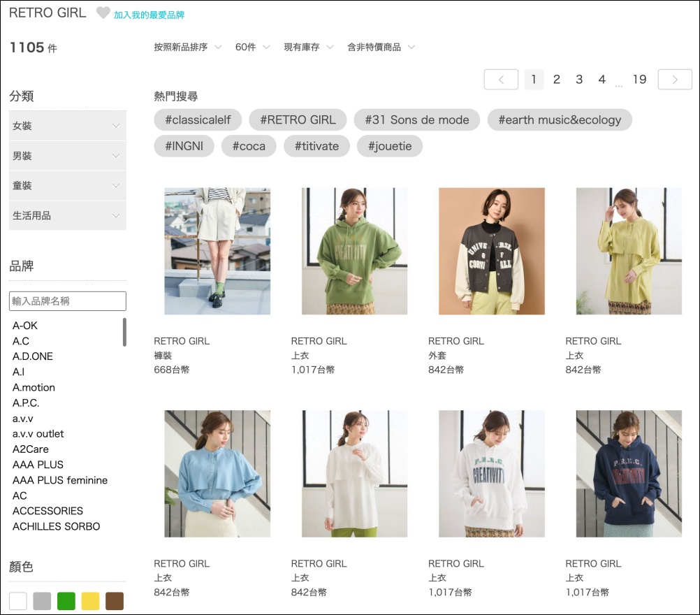Select page 1 in pagination
Viewport: 700px width, 615px height.
point(534,80)
